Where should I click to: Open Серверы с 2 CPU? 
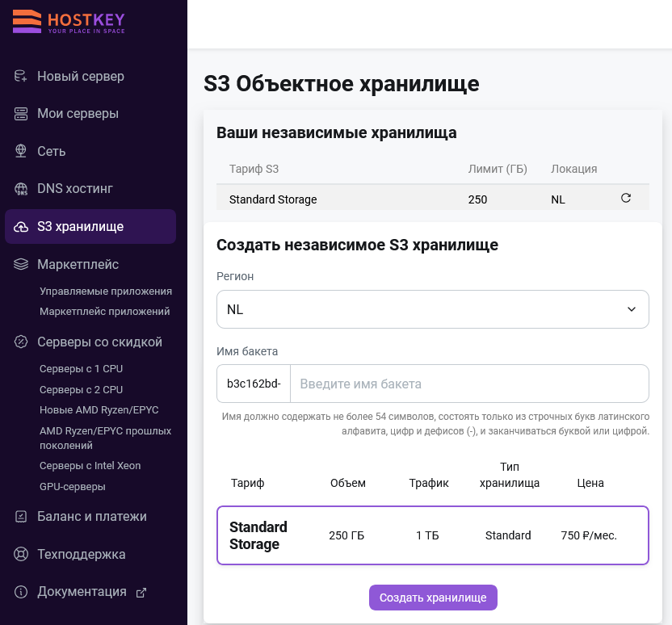(x=81, y=390)
